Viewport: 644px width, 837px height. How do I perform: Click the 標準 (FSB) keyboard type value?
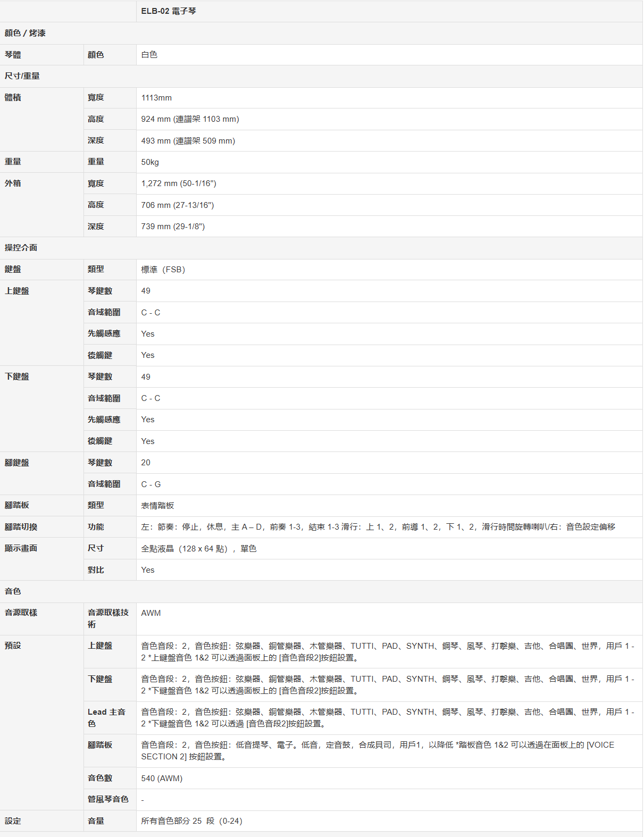tap(163, 270)
